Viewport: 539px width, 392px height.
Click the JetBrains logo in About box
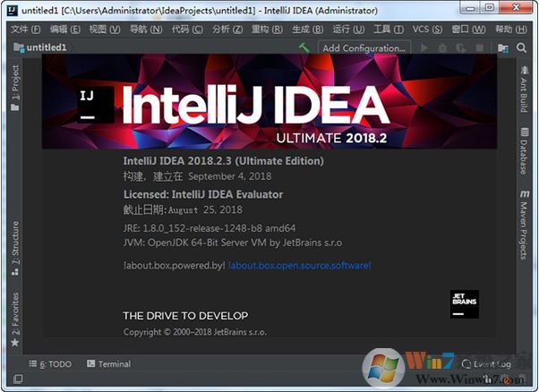[465, 304]
